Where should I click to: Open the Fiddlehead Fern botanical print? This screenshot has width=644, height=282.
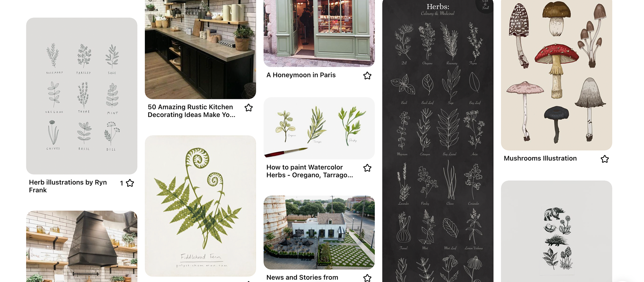click(200, 206)
